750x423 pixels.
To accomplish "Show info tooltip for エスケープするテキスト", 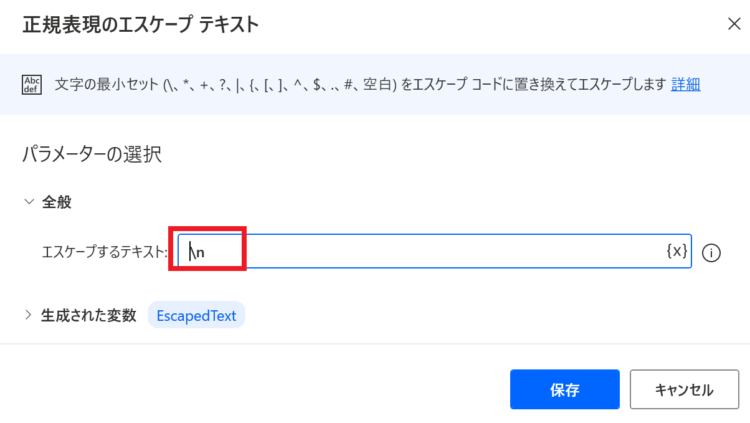I will [711, 253].
